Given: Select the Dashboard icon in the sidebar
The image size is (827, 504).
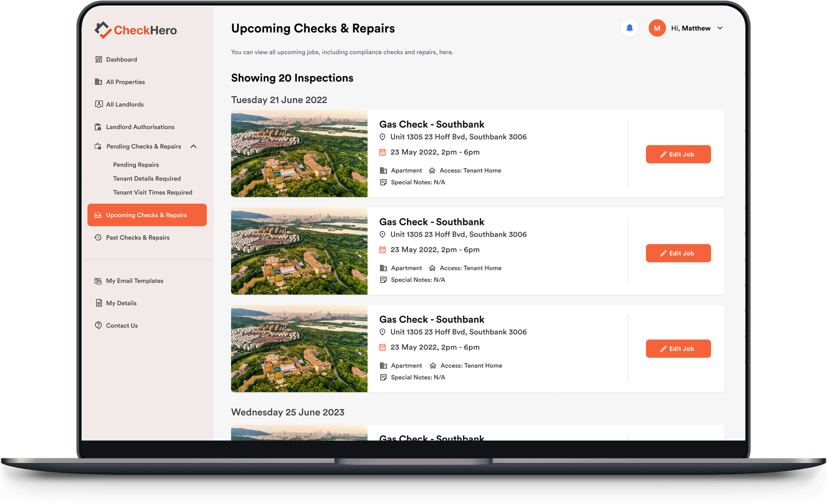Looking at the screenshot, I should tap(98, 59).
